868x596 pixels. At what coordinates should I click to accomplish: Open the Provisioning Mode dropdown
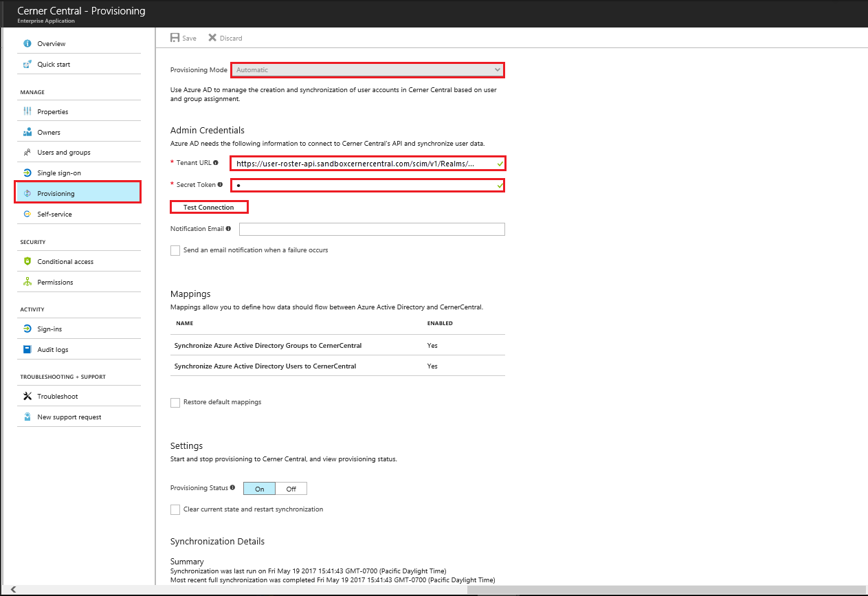coord(368,69)
